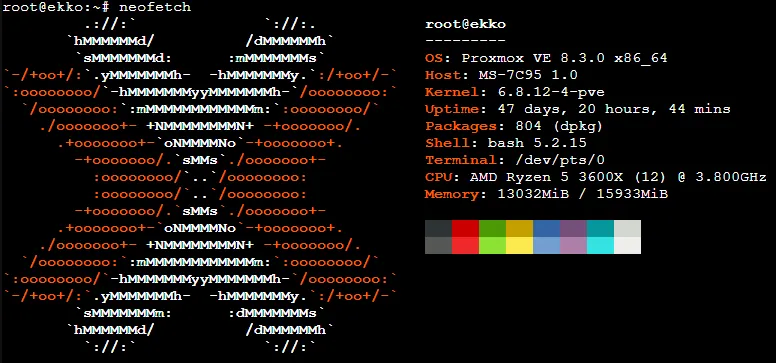Click the 'CPU' label

point(438,177)
